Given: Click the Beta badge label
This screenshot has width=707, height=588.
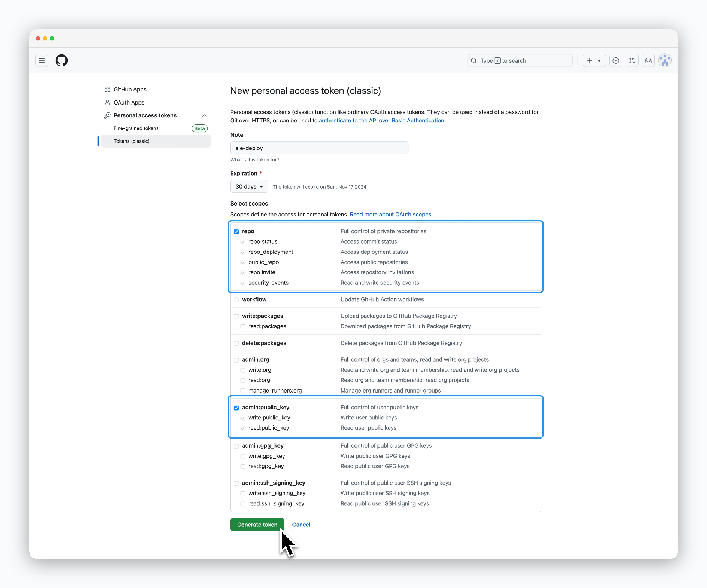Looking at the screenshot, I should coord(200,128).
